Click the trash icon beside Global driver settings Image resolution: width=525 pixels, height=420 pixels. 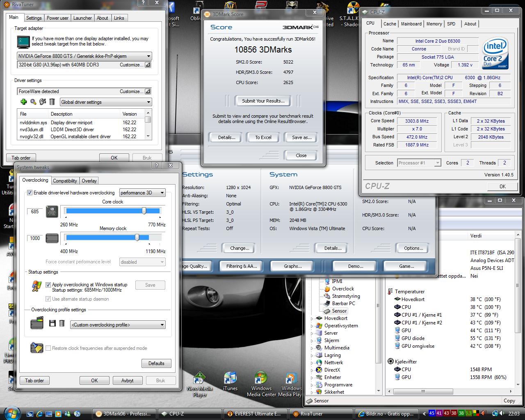point(52,102)
